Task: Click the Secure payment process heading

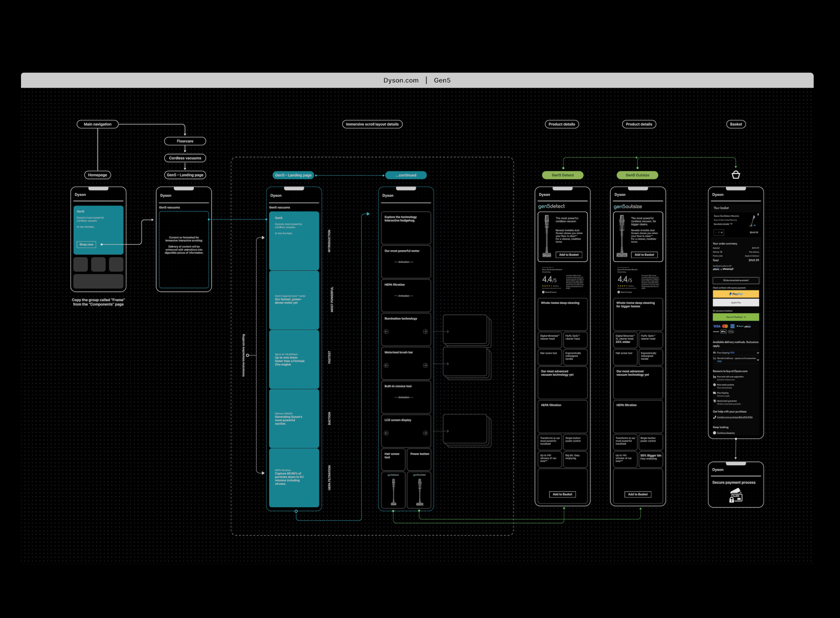Action: [734, 482]
